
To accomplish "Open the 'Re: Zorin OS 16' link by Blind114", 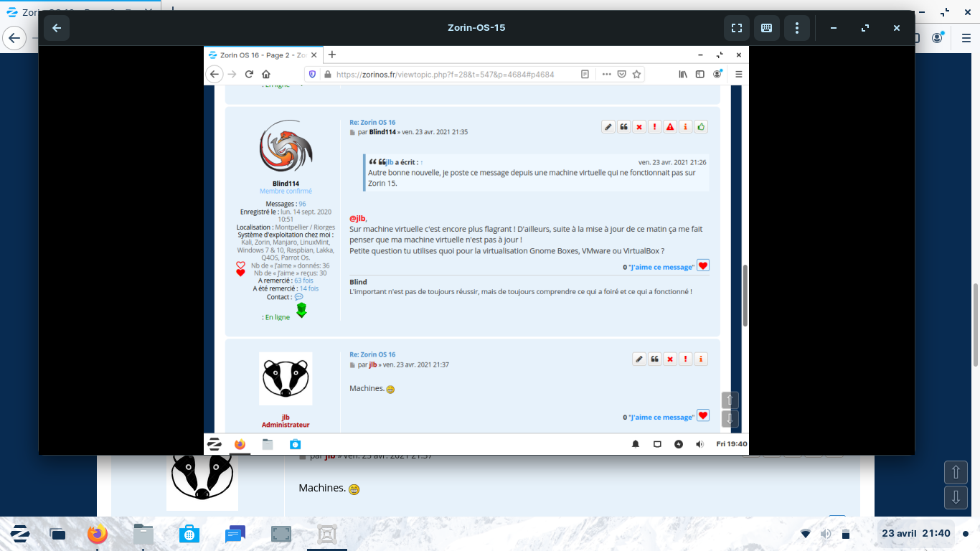I will pyautogui.click(x=372, y=123).
